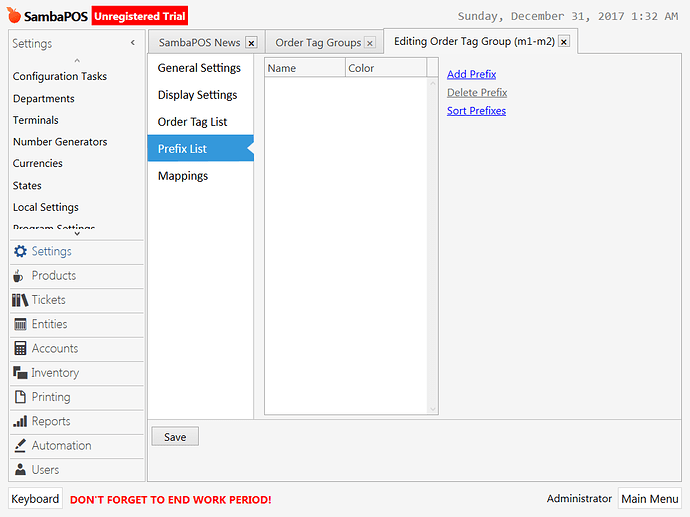Click the Users person icon

[20, 469]
